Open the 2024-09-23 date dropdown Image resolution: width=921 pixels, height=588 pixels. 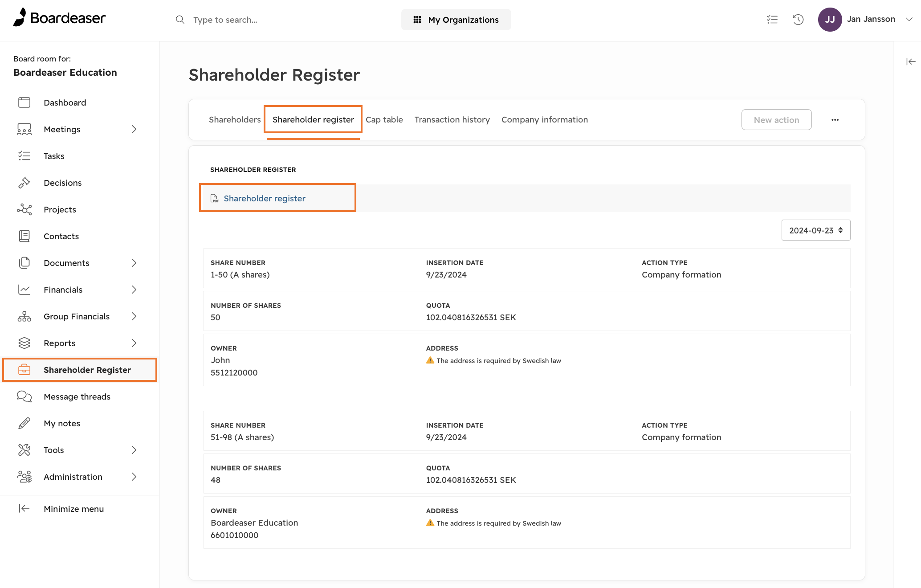pos(816,230)
